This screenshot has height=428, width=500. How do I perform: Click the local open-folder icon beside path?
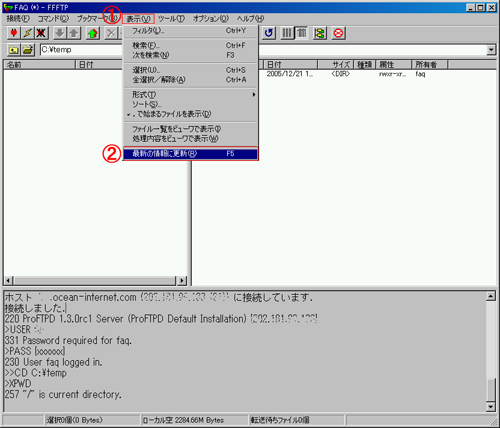pyautogui.click(x=28, y=50)
